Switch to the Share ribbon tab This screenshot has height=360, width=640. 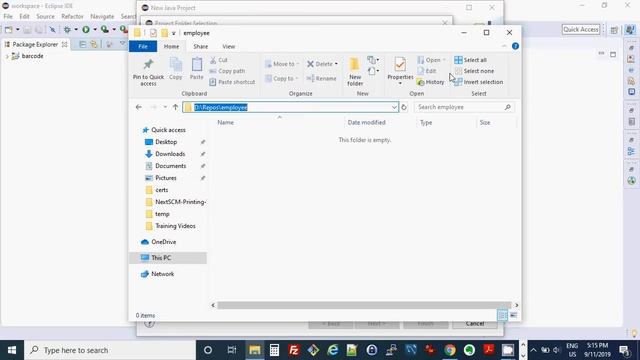pyautogui.click(x=200, y=47)
